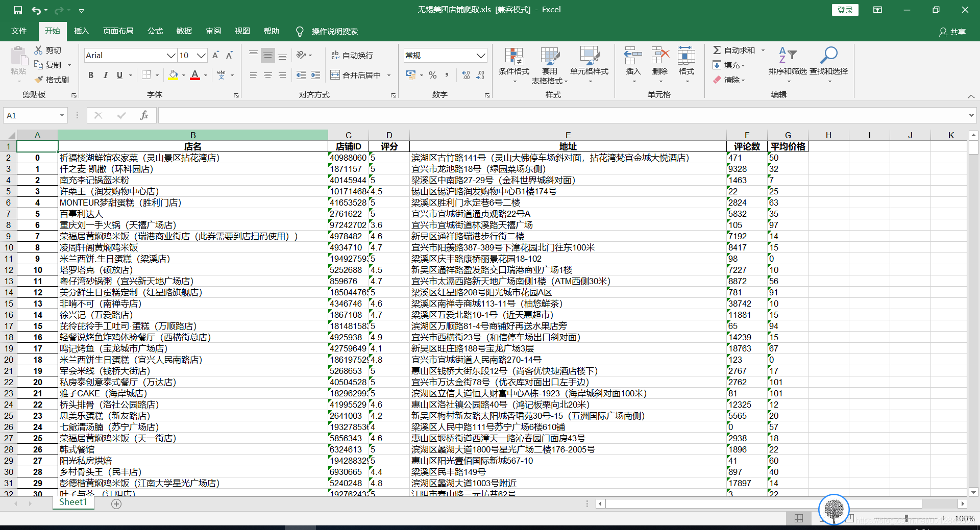Toggle Merge and Center (合并后居中)
The height and width of the screenshot is (530, 980).
pyautogui.click(x=356, y=75)
